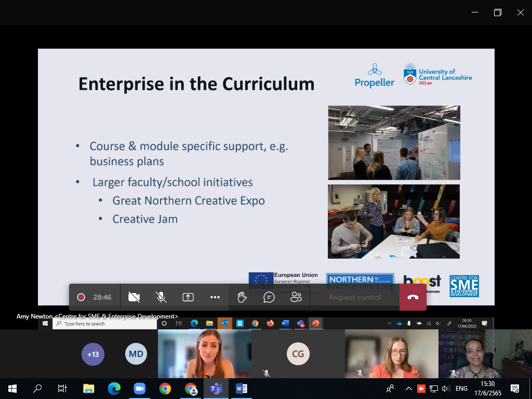This screenshot has width=532, height=399.
Task: Click the Outlook icon in shared screen taskbar
Action: tap(224, 323)
